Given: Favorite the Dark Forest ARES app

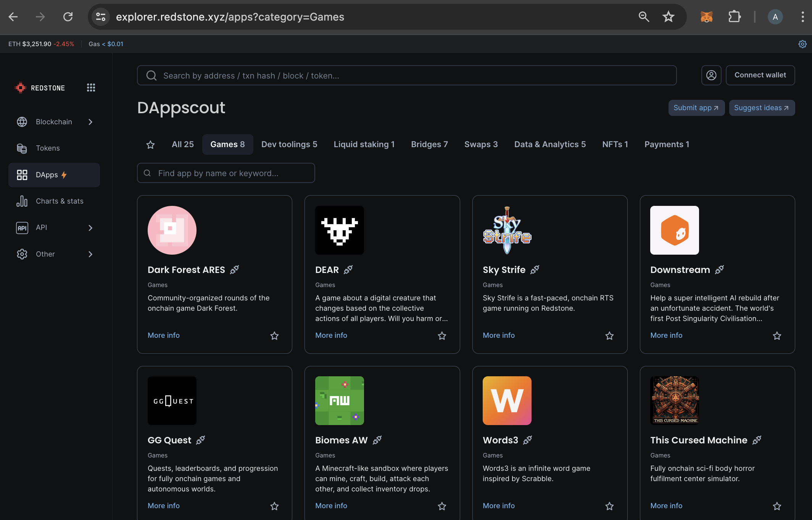Looking at the screenshot, I should [x=274, y=335].
